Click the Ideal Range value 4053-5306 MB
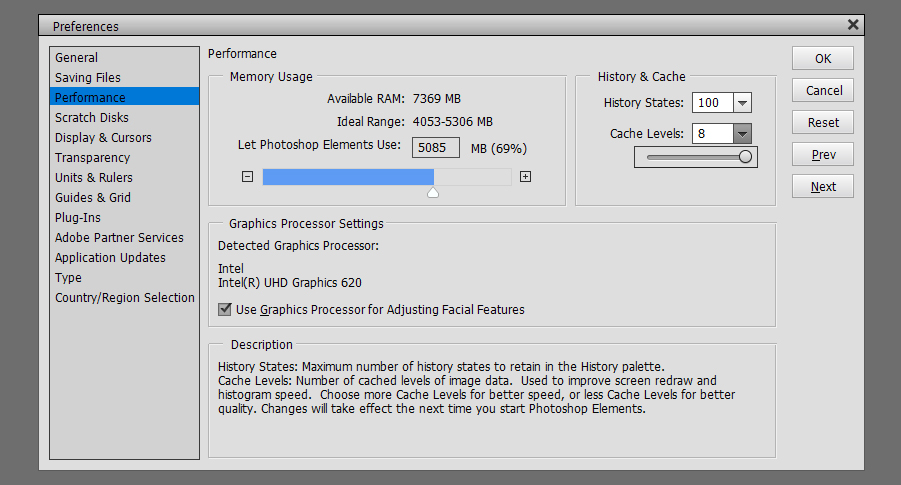This screenshot has width=901, height=485. pyautogui.click(x=453, y=122)
